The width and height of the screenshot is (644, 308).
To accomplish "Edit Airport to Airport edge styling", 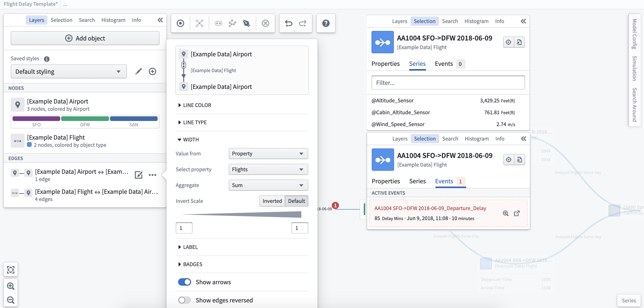I will tap(139, 175).
